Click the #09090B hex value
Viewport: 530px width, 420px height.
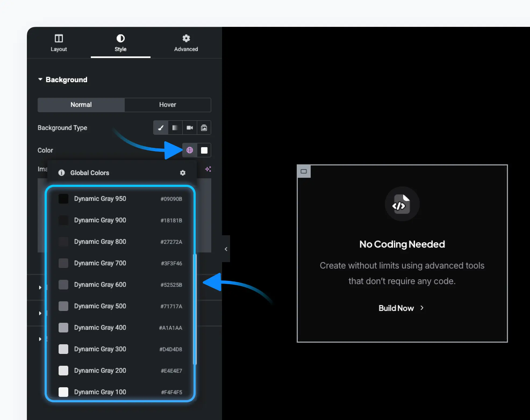171,199
